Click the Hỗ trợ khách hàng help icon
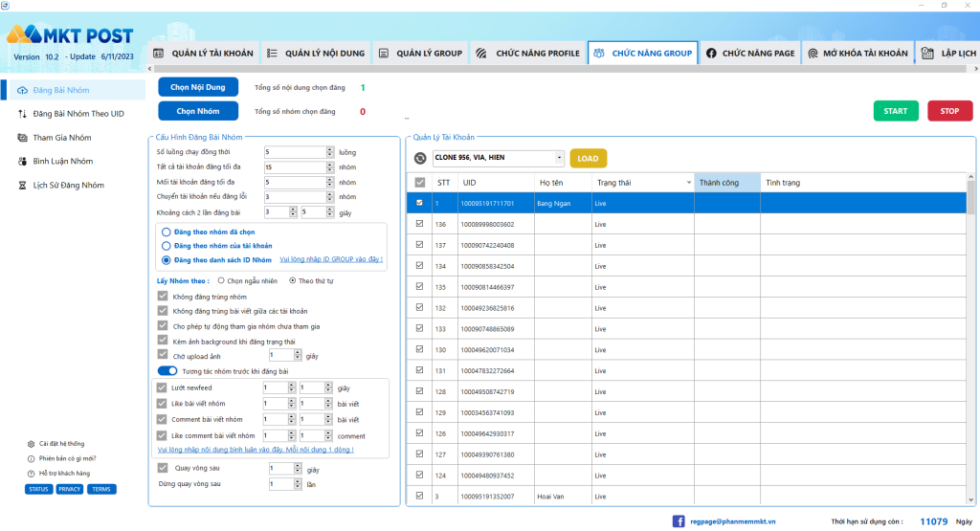Viewport: 980px width, 531px height. 32,474
